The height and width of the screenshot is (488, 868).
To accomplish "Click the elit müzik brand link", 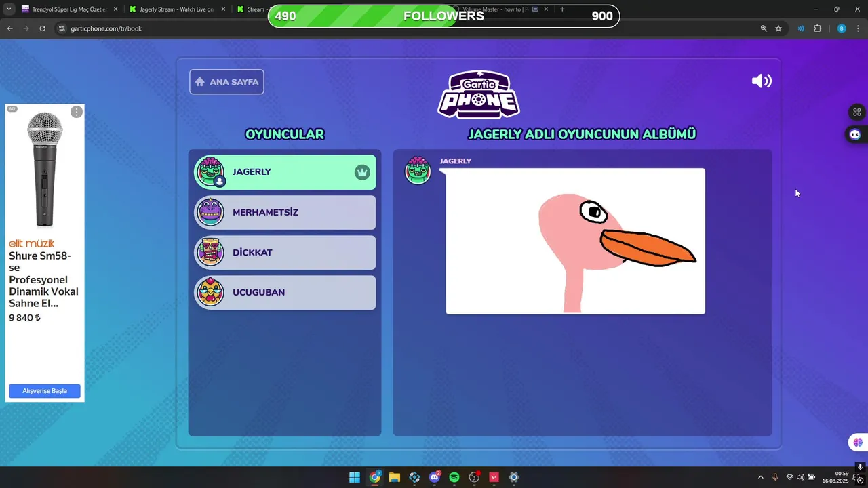I will 31,243.
